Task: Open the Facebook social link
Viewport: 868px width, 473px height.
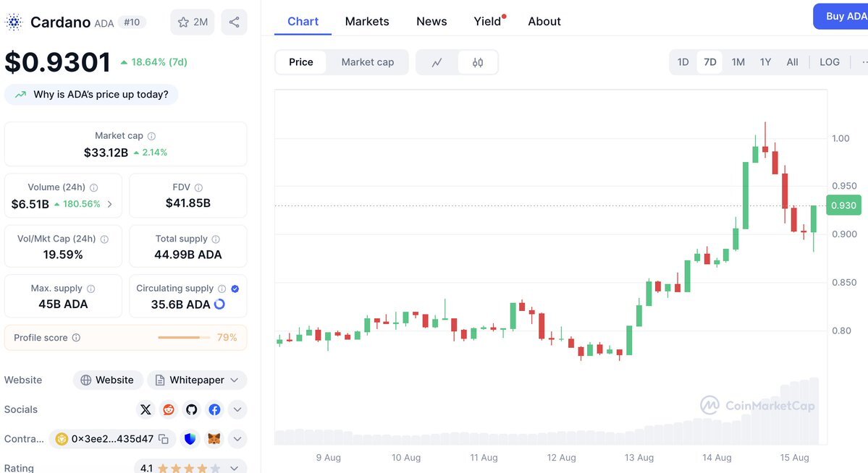Action: tap(214, 409)
